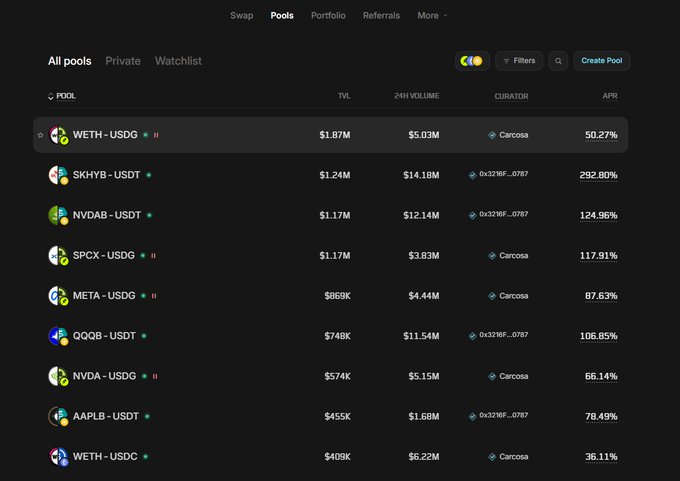Click curator verified badge in QQQB-USDT row
This screenshot has width=680, height=481.
472,336
